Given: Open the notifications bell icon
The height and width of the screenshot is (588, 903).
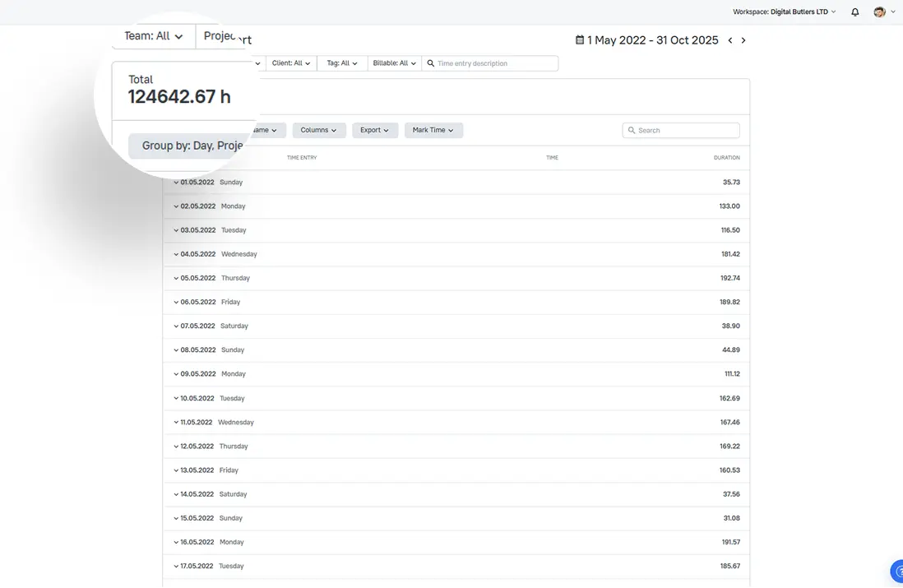Looking at the screenshot, I should (x=856, y=12).
